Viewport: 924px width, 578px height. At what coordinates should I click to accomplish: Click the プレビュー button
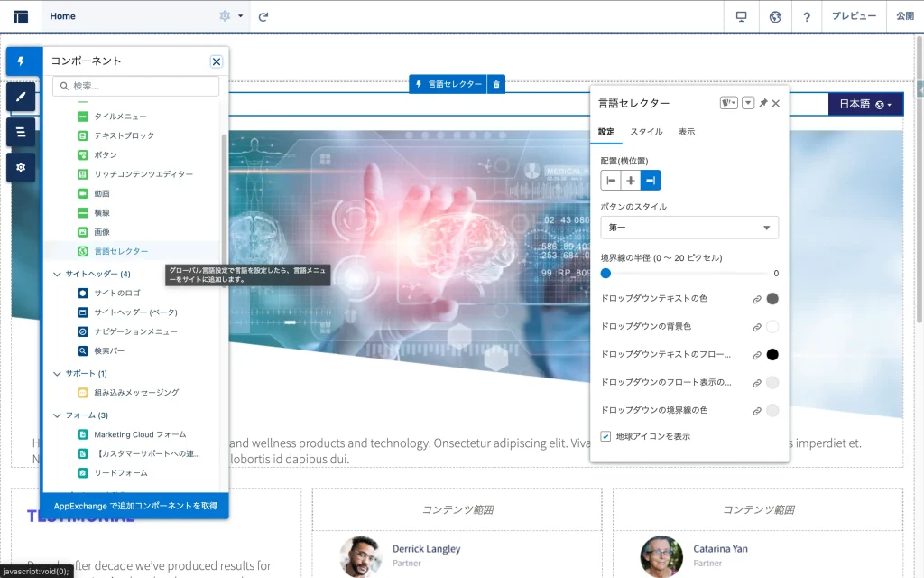[854, 16]
